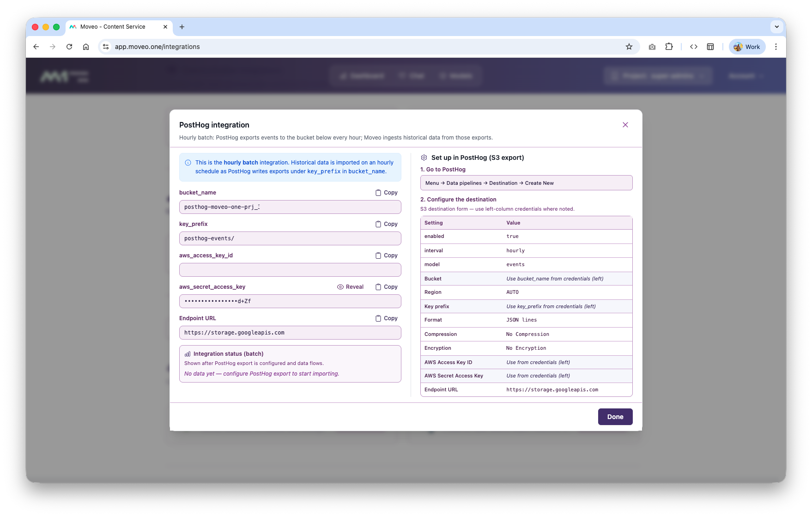The width and height of the screenshot is (812, 517).
Task: Copy the bucket_name value
Action: click(x=387, y=193)
